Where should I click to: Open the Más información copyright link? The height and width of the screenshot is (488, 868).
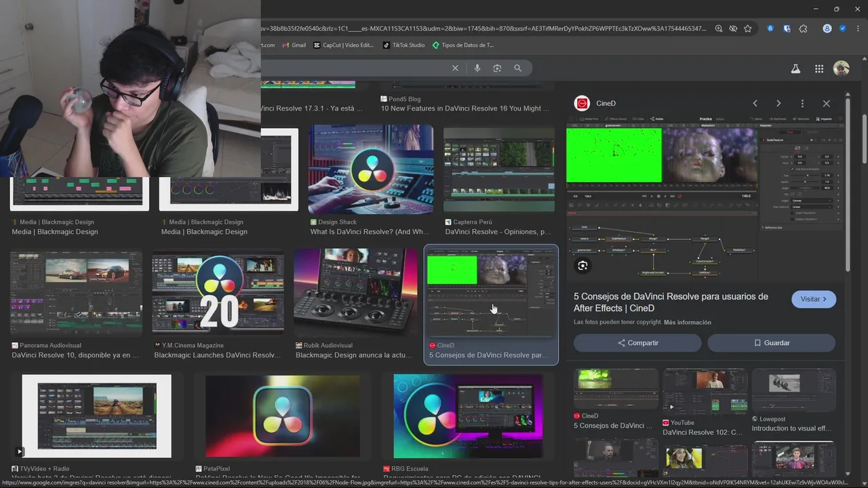(x=687, y=323)
